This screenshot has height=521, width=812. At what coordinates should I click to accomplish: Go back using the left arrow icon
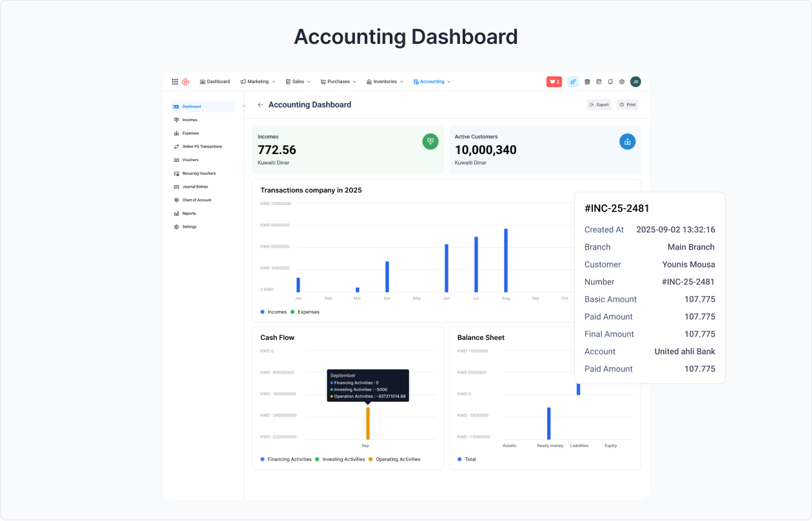(x=260, y=104)
